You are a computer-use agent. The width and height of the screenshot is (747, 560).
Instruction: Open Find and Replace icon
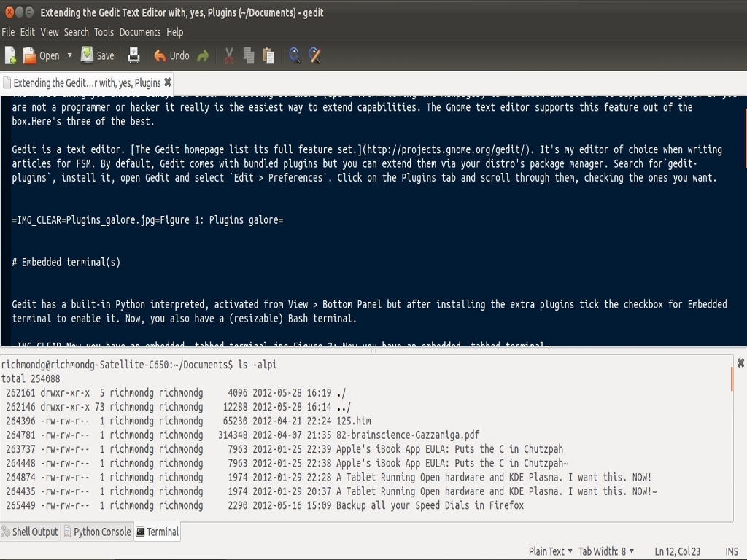click(x=314, y=55)
